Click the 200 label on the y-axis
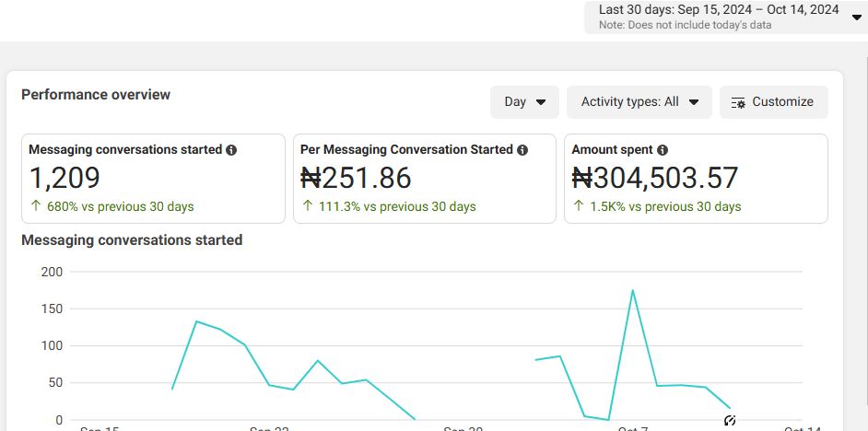This screenshot has height=431, width=868. tap(51, 272)
